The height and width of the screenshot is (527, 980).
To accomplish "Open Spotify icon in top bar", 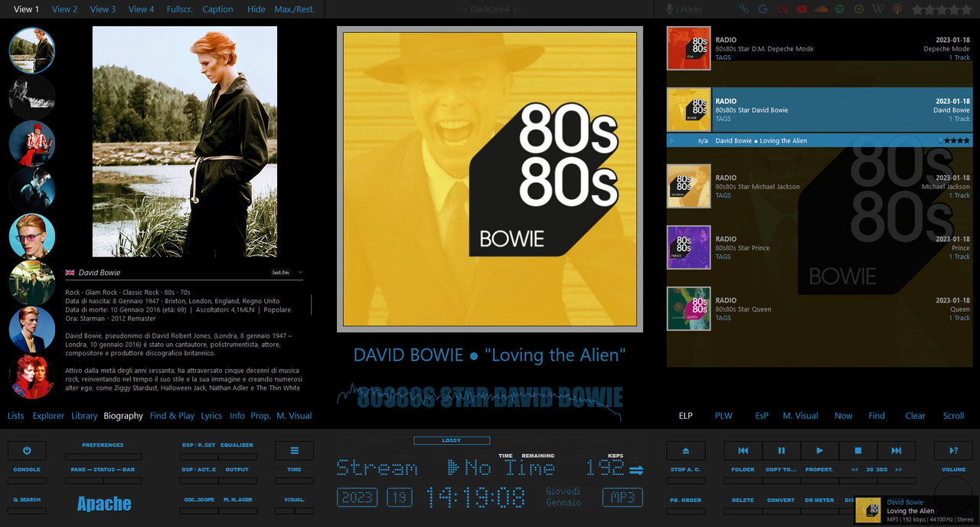I will pos(840,9).
